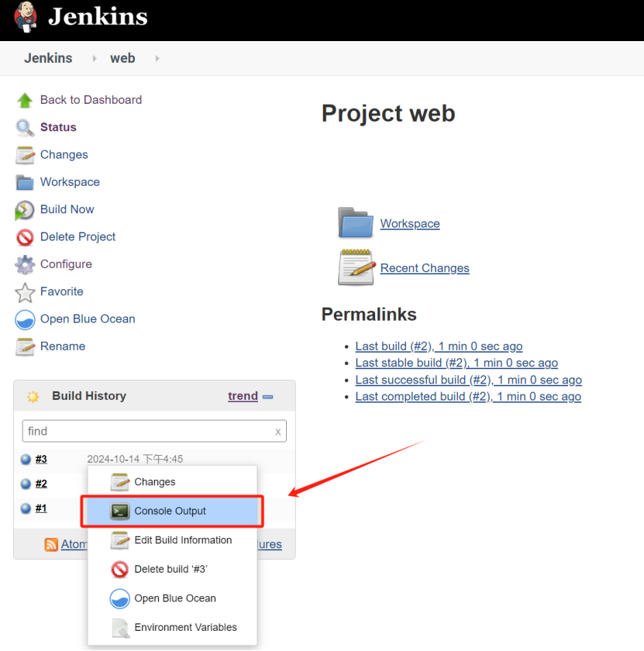Choose Changes in the build context menu
This screenshot has height=651, width=644.
click(x=172, y=481)
